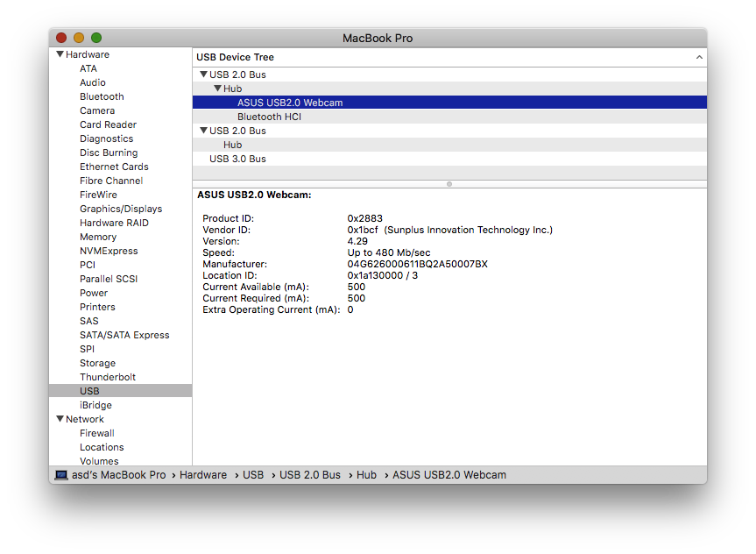Select Graphics/Displays in sidebar
This screenshot has height=554, width=756.
[x=121, y=209]
